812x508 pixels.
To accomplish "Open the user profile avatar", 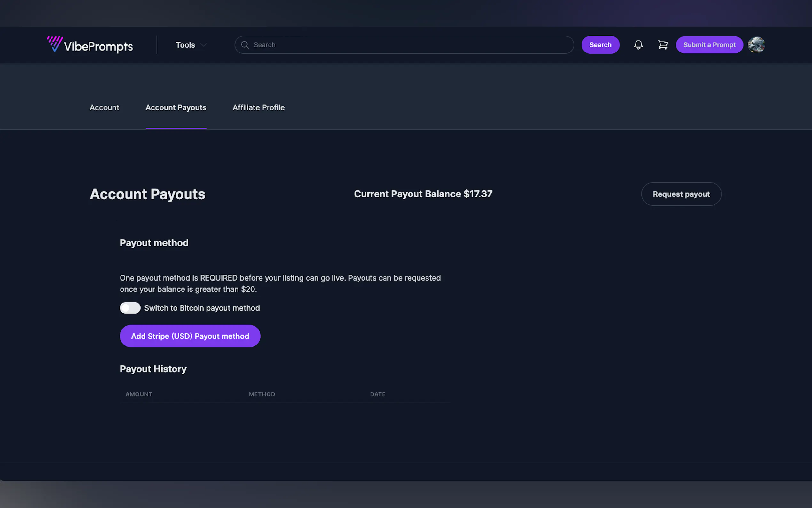I will click(756, 45).
